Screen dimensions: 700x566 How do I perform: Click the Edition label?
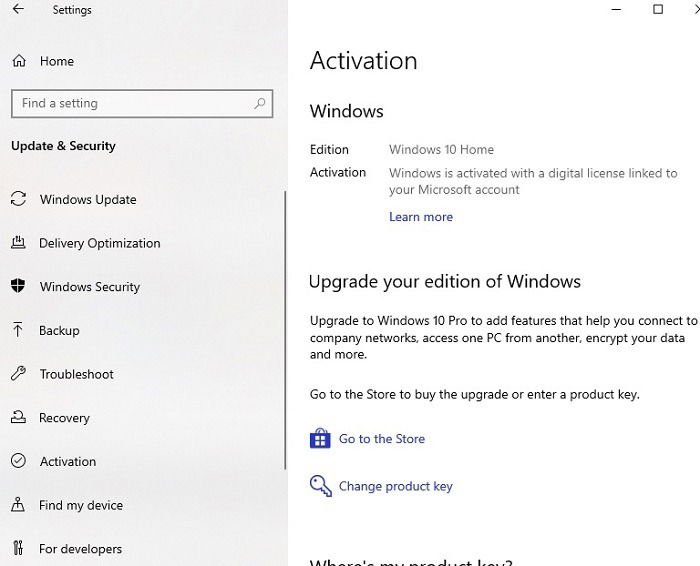click(329, 150)
